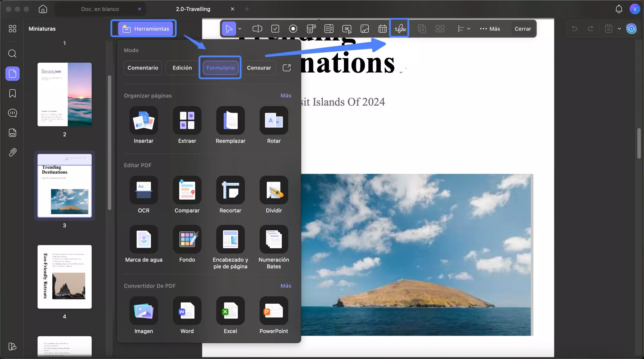Open the Dividir tool
644x359 pixels.
click(x=274, y=195)
